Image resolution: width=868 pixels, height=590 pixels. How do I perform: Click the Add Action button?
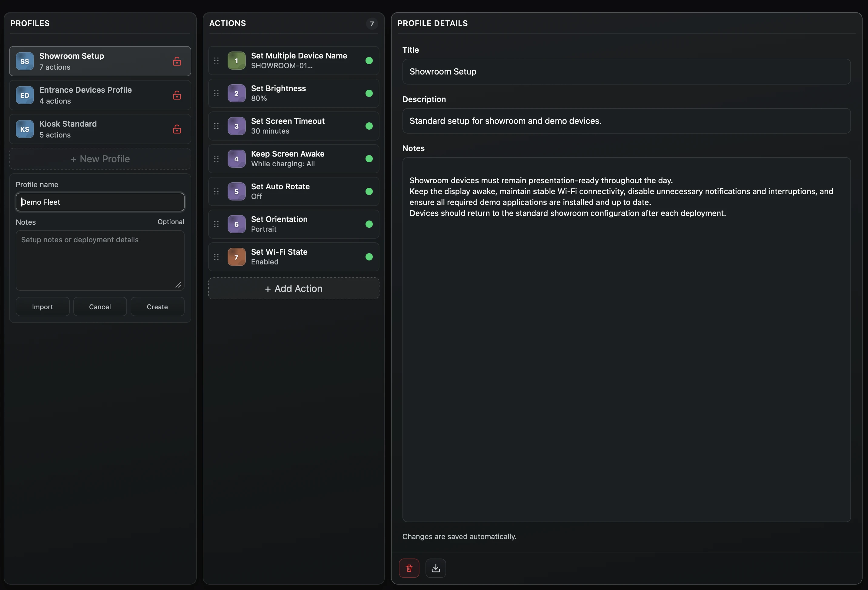[294, 288]
